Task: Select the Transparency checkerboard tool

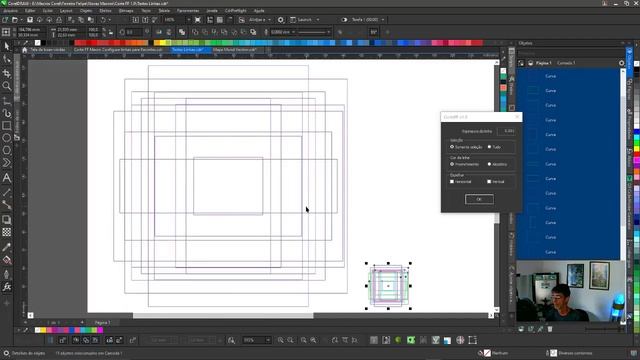Action: [x=7, y=232]
